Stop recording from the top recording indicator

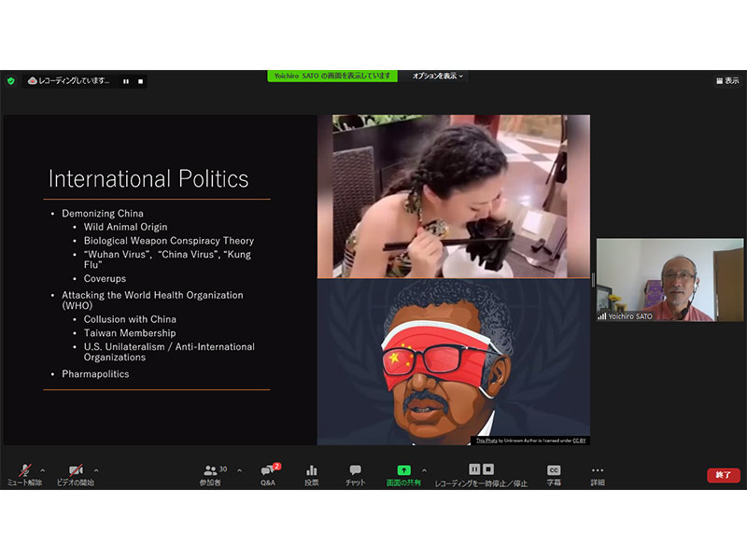click(x=140, y=81)
